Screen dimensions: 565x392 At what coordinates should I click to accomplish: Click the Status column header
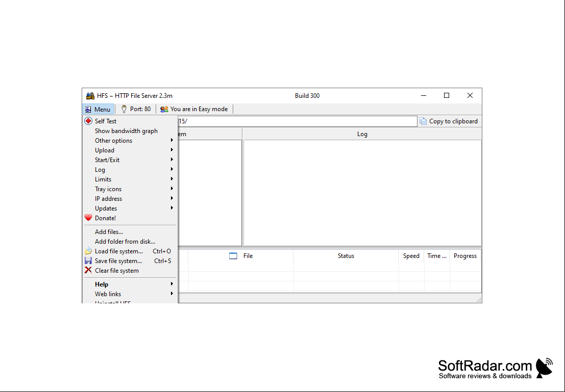click(x=346, y=256)
